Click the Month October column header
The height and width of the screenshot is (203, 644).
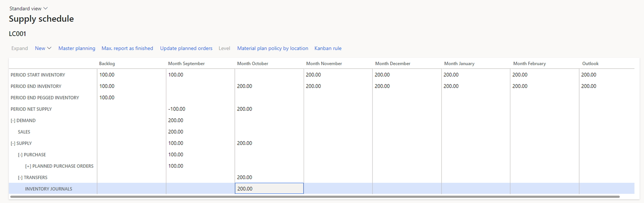pos(252,64)
